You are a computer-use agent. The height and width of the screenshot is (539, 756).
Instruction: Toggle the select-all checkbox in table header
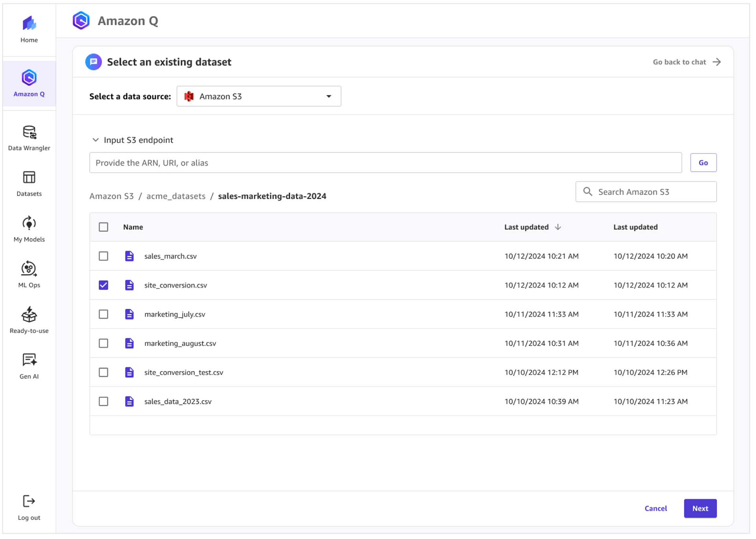(104, 227)
